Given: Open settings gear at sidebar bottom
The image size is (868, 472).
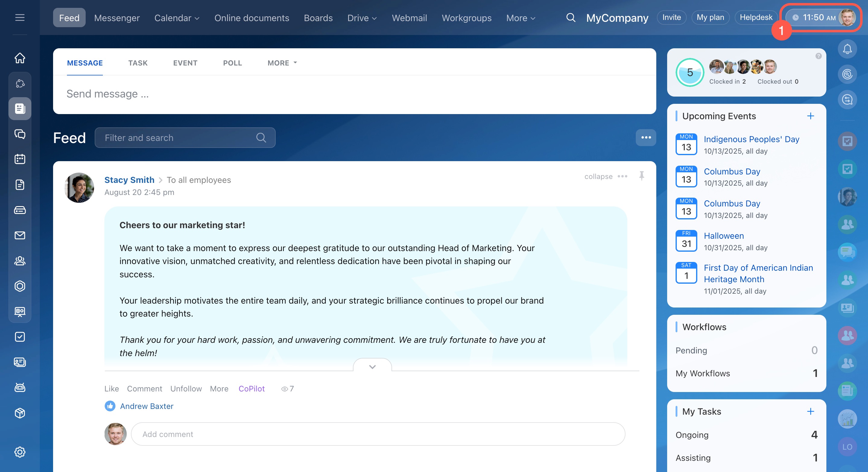Looking at the screenshot, I should click(20, 452).
